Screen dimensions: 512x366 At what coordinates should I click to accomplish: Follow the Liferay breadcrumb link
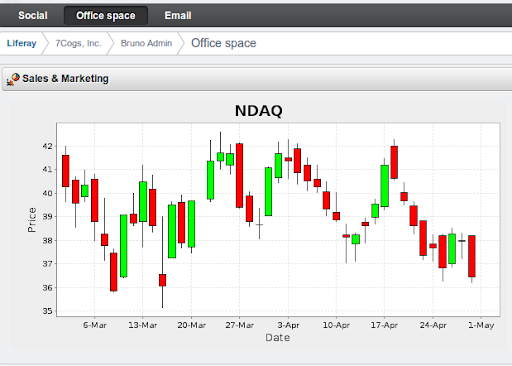21,43
